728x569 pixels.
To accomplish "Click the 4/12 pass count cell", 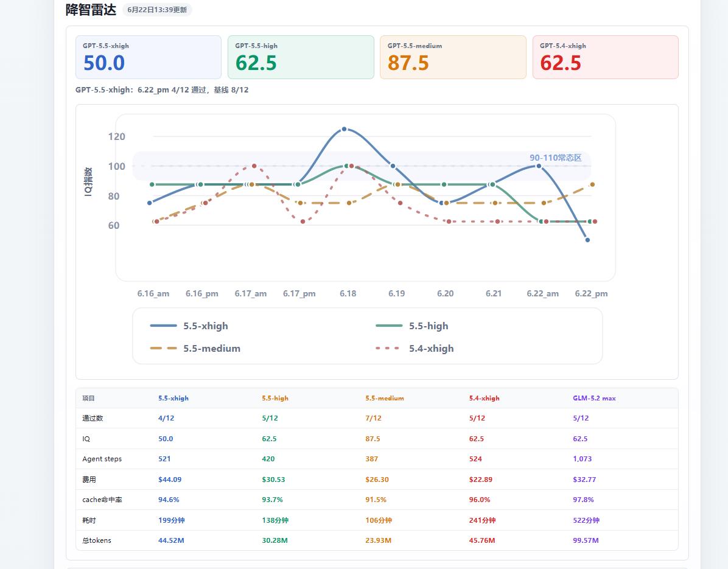I will 166,418.
